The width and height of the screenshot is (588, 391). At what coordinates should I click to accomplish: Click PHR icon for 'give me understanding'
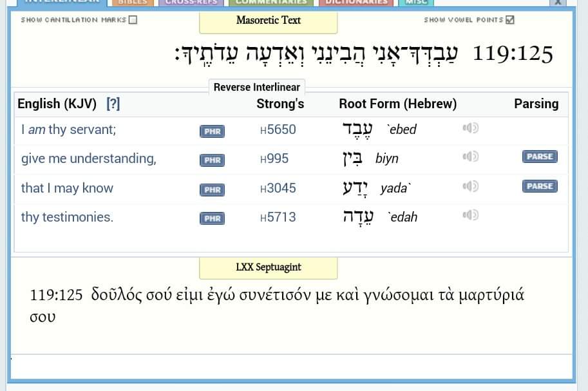[x=212, y=160]
